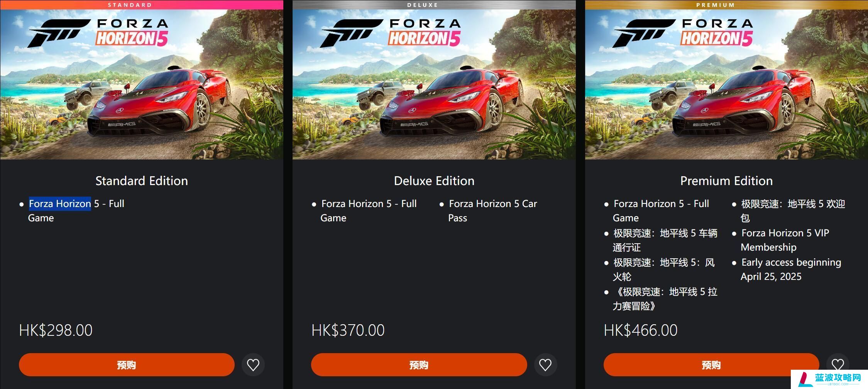868x389 pixels.
Task: Toggle the Premium Edition wishlist heart
Action: click(x=838, y=364)
